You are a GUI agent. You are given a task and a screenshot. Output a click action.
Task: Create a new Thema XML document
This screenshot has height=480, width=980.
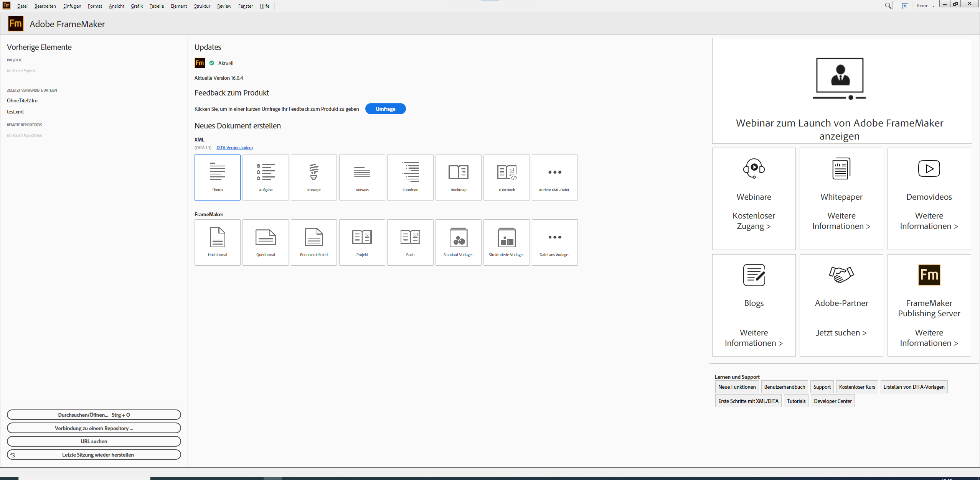coord(217,177)
